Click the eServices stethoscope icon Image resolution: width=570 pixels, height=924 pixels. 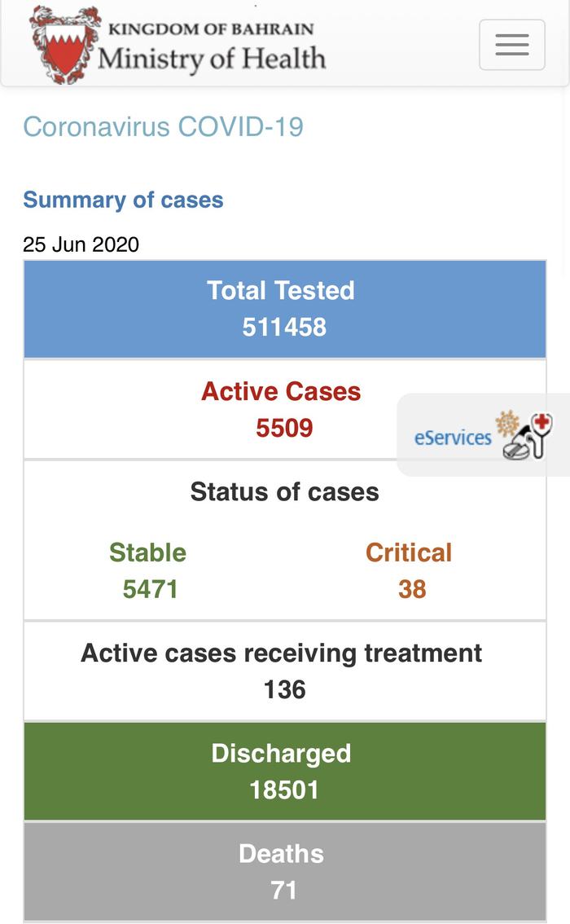coord(526,436)
